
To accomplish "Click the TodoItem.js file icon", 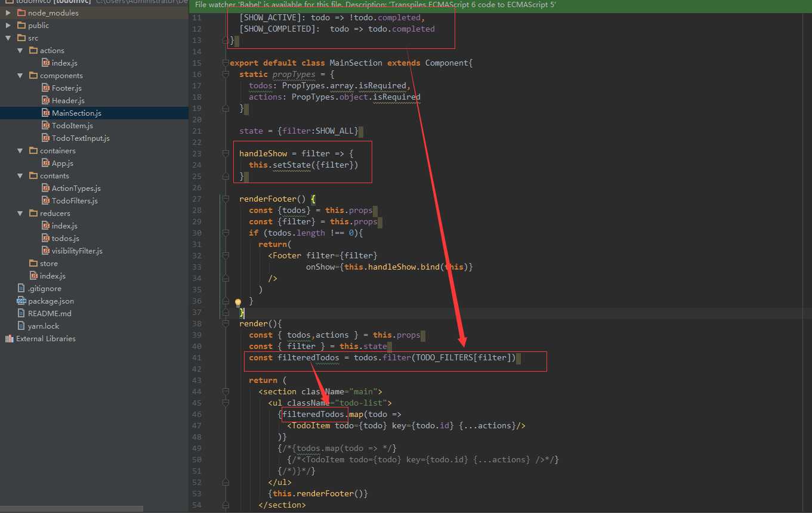I will pyautogui.click(x=46, y=125).
